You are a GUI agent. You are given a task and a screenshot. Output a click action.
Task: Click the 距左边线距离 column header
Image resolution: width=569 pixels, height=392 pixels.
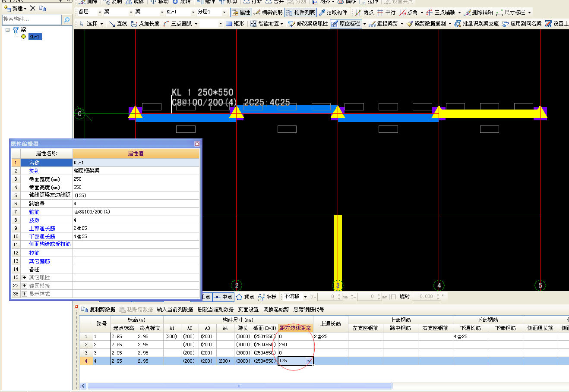coord(296,328)
